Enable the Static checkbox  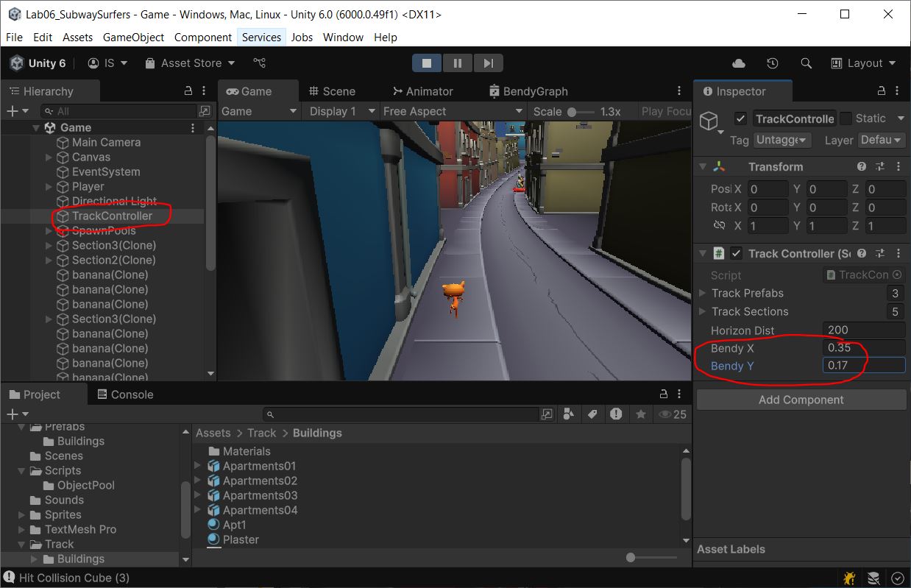(x=846, y=118)
